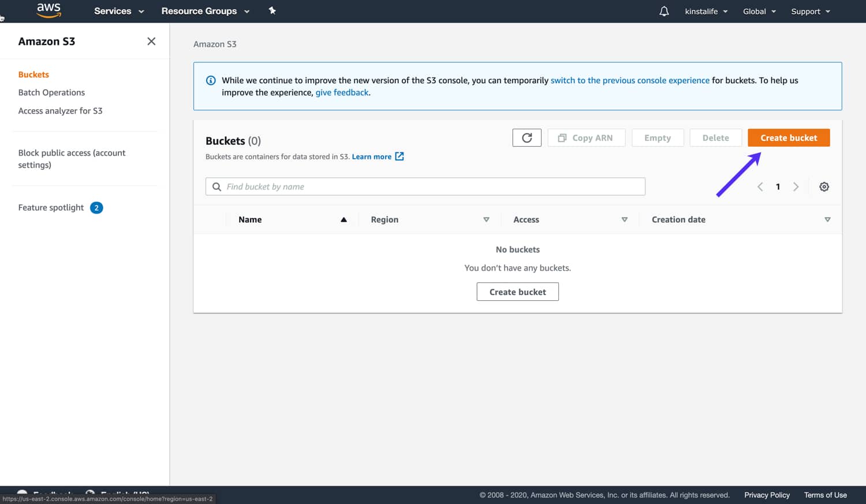Viewport: 866px width, 504px height.
Task: Expand the Region column filter
Action: click(x=486, y=219)
